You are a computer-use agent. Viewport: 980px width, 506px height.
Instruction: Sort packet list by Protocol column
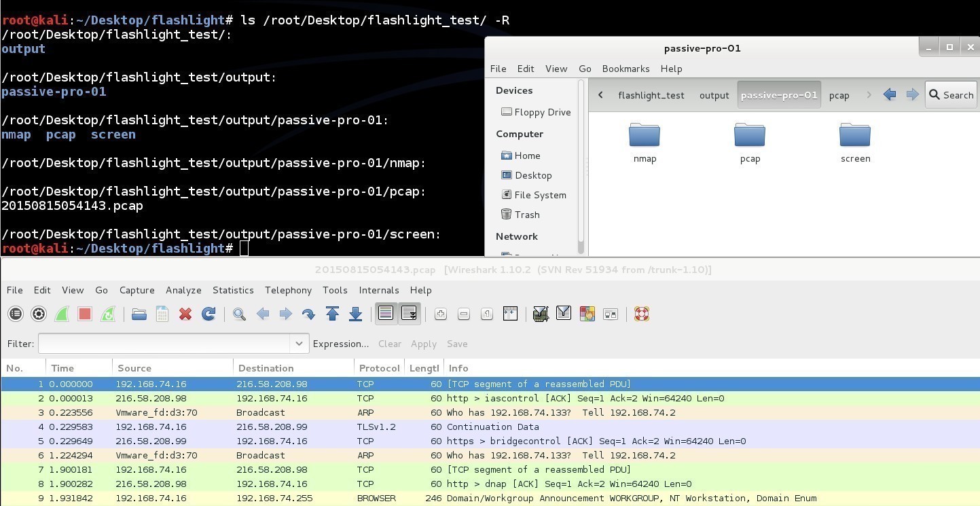(379, 368)
